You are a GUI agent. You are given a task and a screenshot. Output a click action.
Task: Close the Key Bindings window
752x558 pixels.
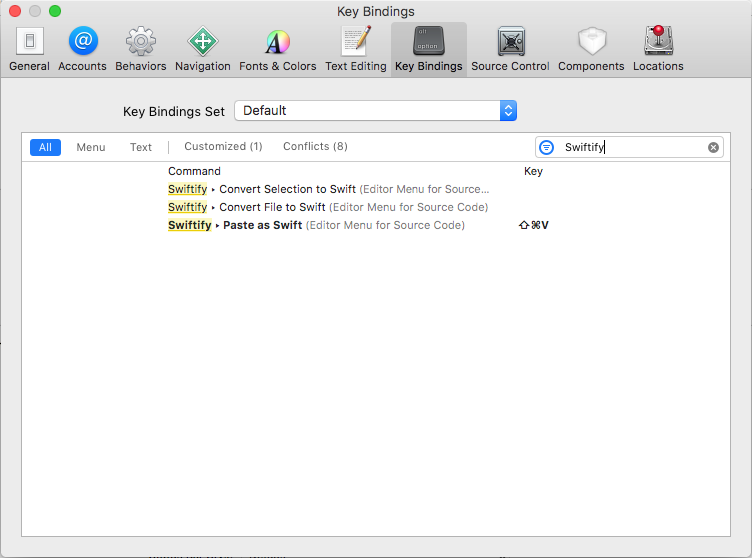[15, 11]
